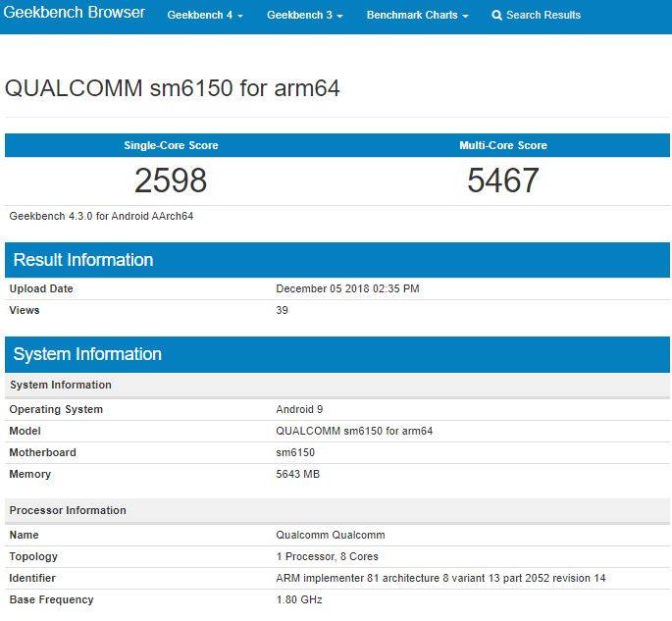Click the Motherboard label
Viewport: 672px width, 621px height.
(x=43, y=452)
